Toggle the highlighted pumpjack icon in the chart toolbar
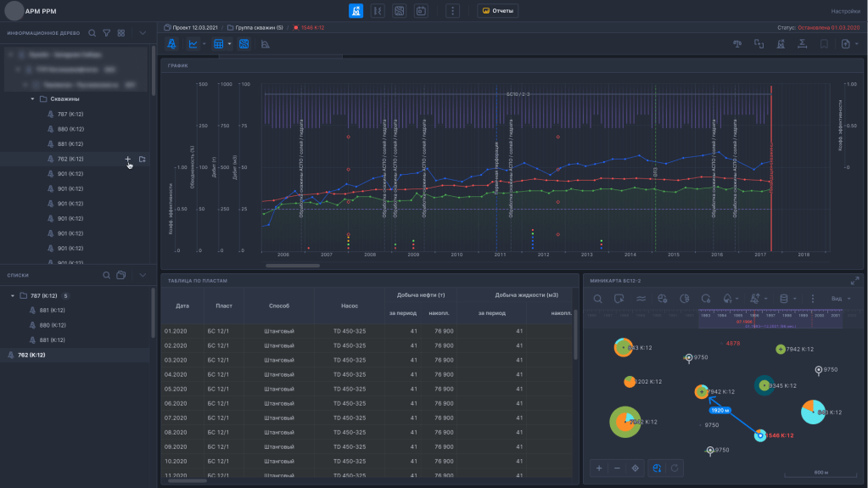The width and height of the screenshot is (868, 488). [172, 44]
